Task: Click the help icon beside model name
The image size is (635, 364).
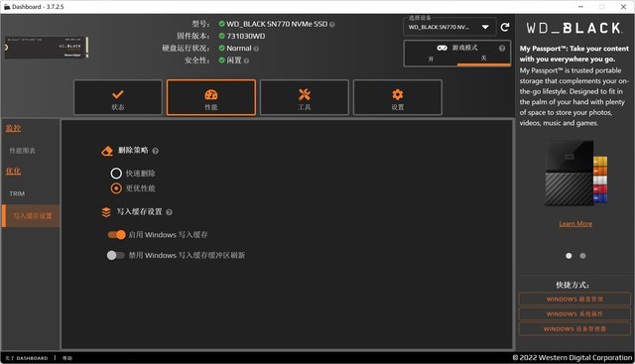Action: (x=332, y=24)
